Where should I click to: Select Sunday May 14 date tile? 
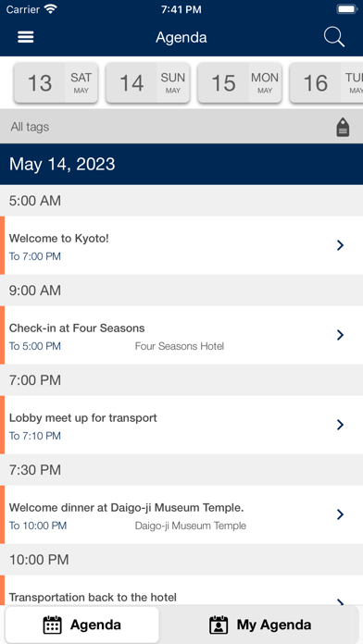(148, 83)
